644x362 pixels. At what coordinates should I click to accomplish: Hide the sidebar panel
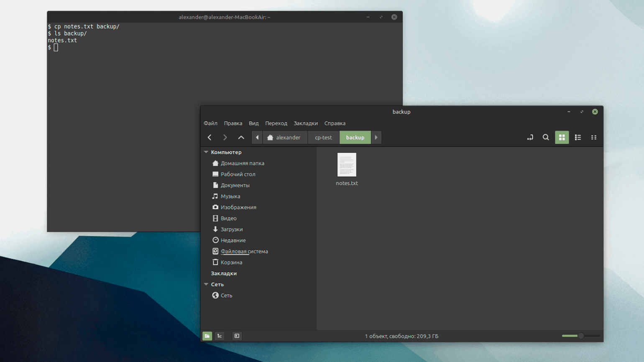237,336
